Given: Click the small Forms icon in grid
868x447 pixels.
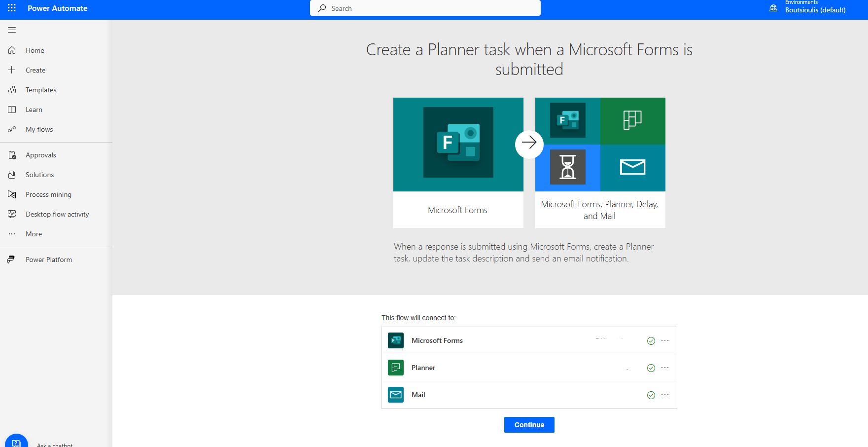Looking at the screenshot, I should 568,120.
